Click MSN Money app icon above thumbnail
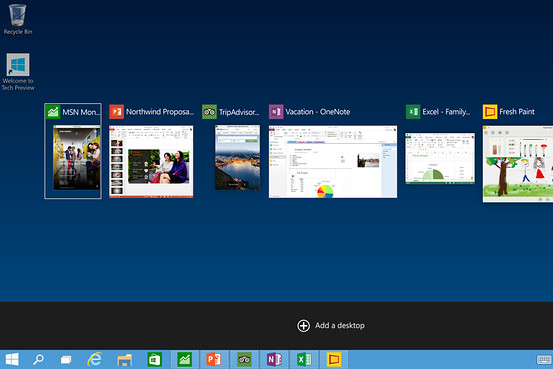This screenshot has width=553, height=369. [53, 112]
